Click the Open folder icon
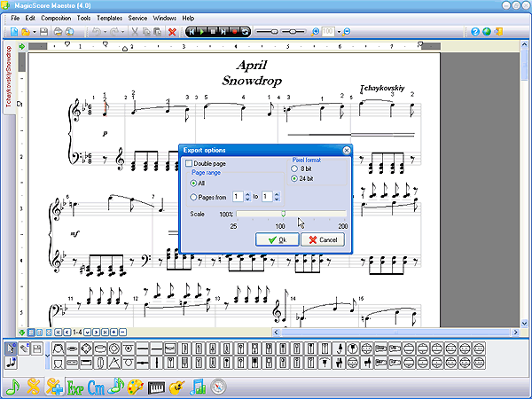Screen dimensions: 532x399 25,32
